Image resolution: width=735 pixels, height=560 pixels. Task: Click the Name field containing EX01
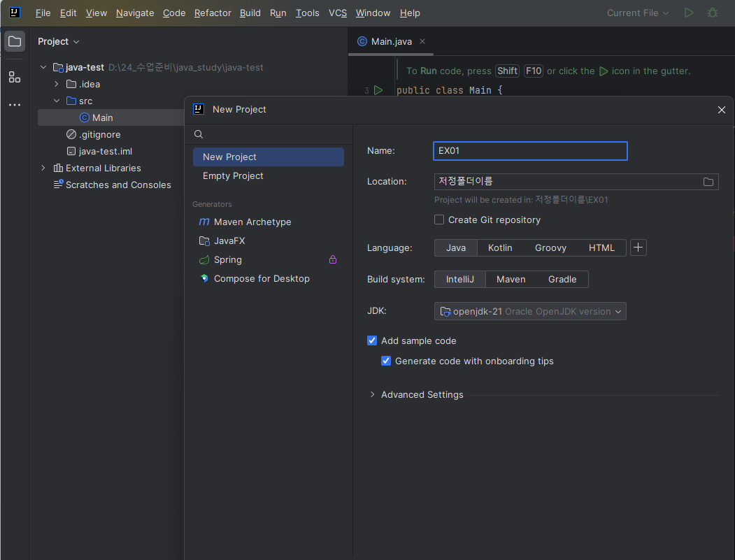tap(530, 151)
